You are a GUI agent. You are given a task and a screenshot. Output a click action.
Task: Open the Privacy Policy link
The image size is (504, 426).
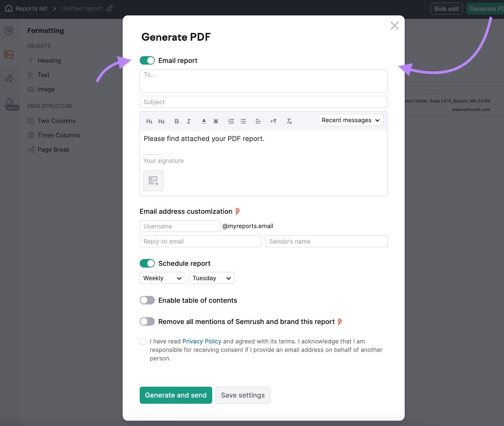[x=201, y=341]
